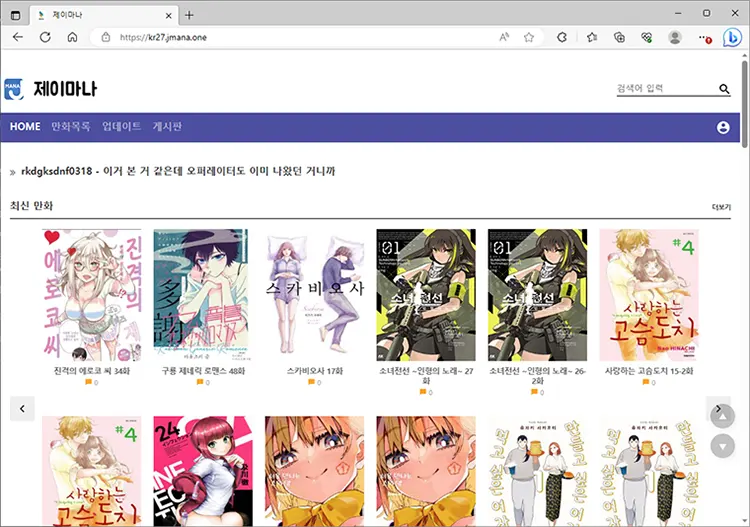Open the Collections panel
Viewport: 750px width, 527px height.
619,37
